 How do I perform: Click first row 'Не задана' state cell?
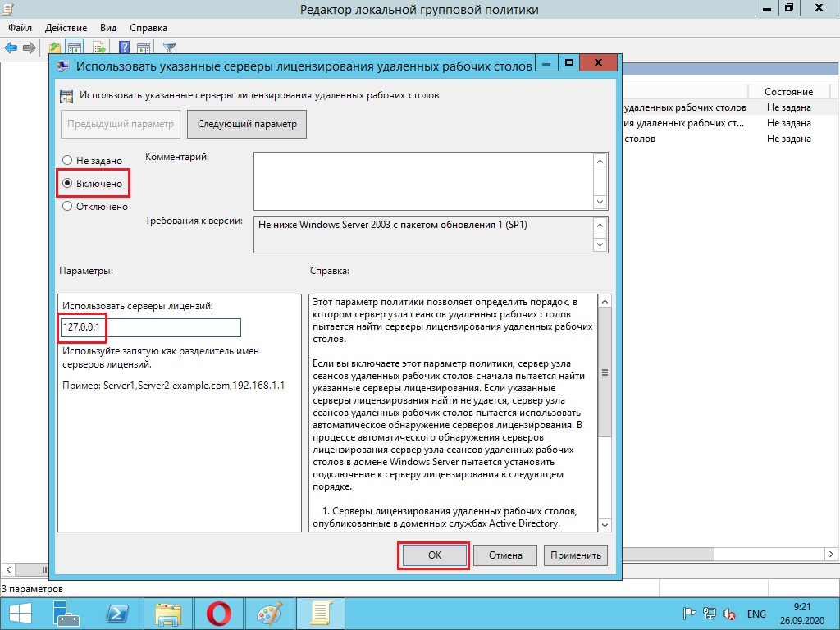pos(788,107)
